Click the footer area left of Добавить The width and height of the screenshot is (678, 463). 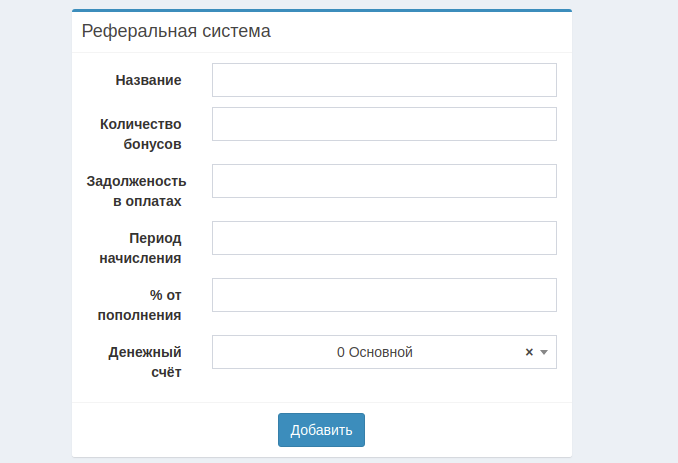(x=170, y=430)
